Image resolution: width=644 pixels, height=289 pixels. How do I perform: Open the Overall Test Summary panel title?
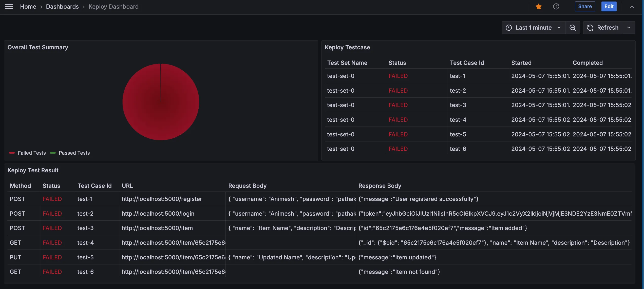pyautogui.click(x=38, y=47)
